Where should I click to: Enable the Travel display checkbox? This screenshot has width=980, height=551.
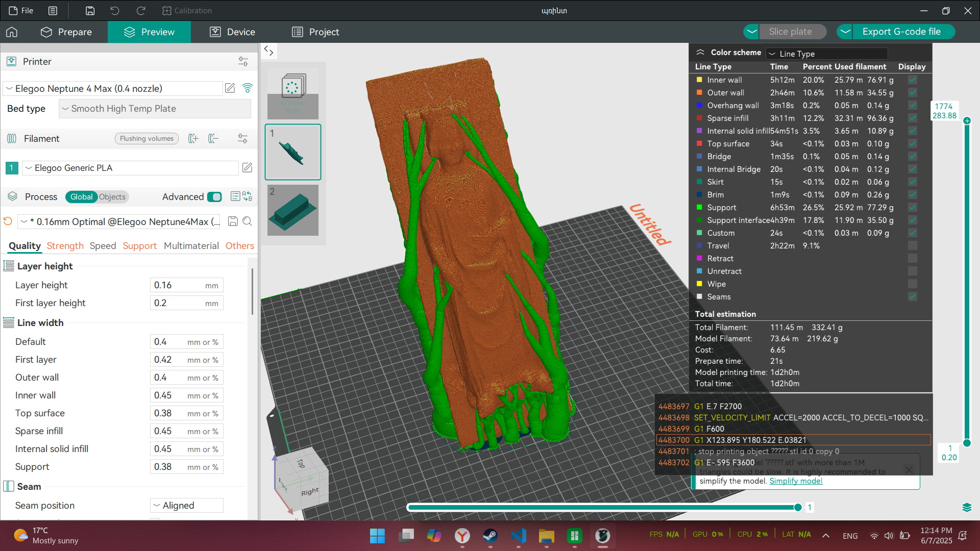click(913, 246)
